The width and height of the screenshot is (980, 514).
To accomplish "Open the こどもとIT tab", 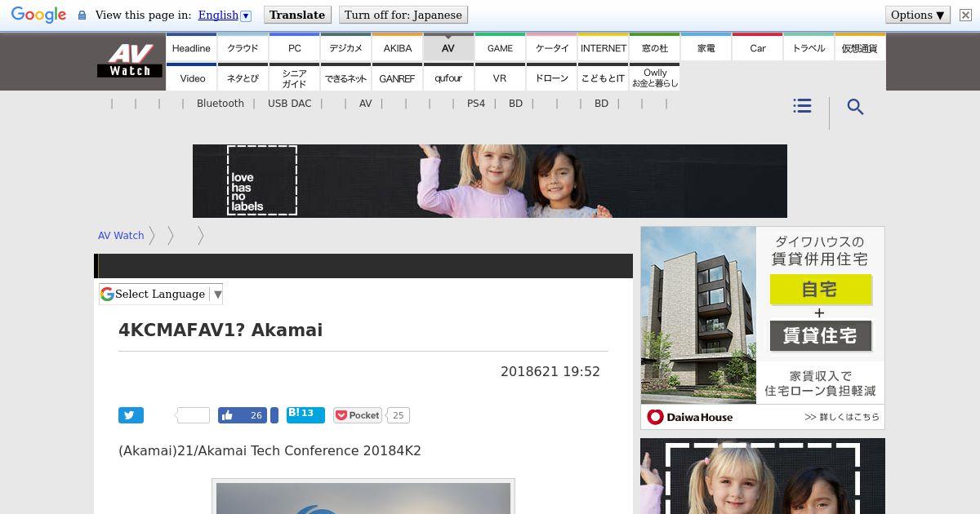I will (x=603, y=78).
